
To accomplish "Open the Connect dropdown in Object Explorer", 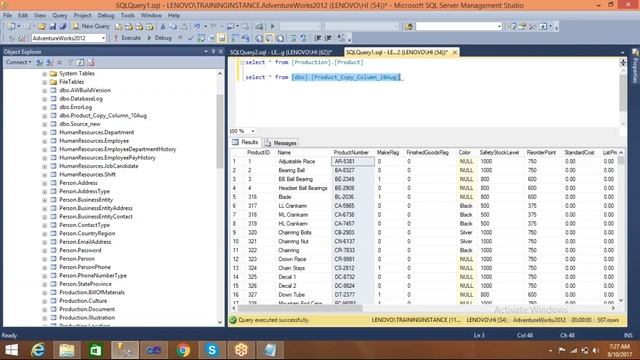I will coord(18,62).
